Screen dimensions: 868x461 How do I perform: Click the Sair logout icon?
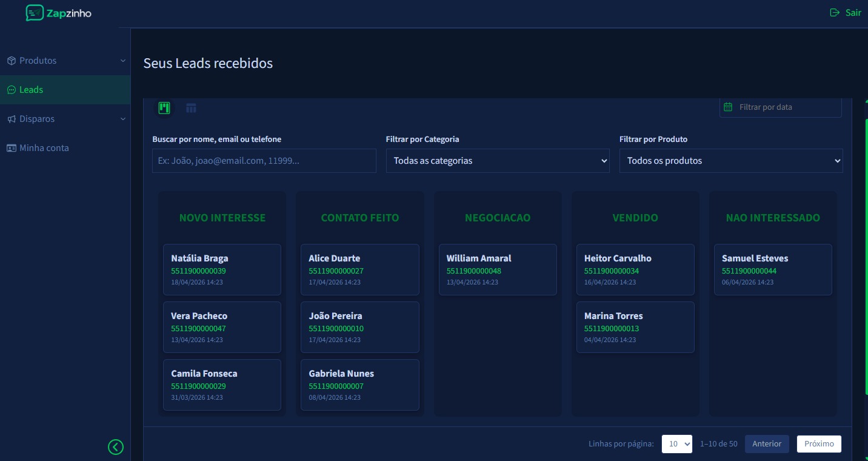click(835, 13)
